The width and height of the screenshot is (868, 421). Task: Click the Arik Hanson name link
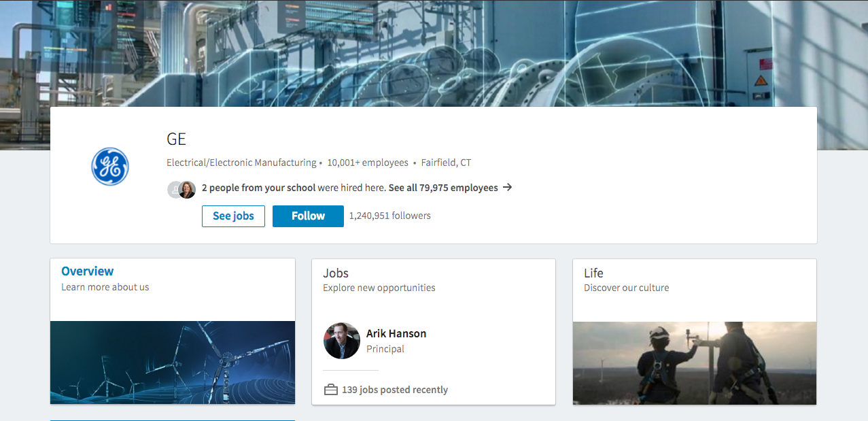pos(396,333)
